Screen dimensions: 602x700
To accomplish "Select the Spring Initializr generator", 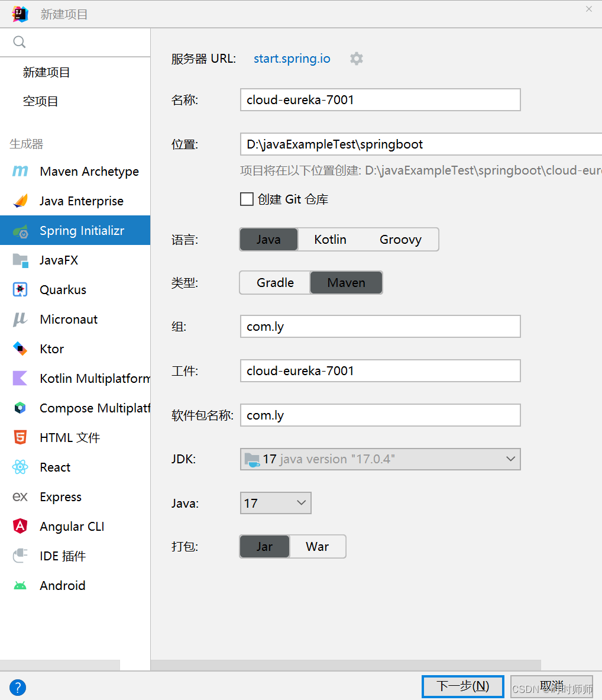I will point(75,230).
